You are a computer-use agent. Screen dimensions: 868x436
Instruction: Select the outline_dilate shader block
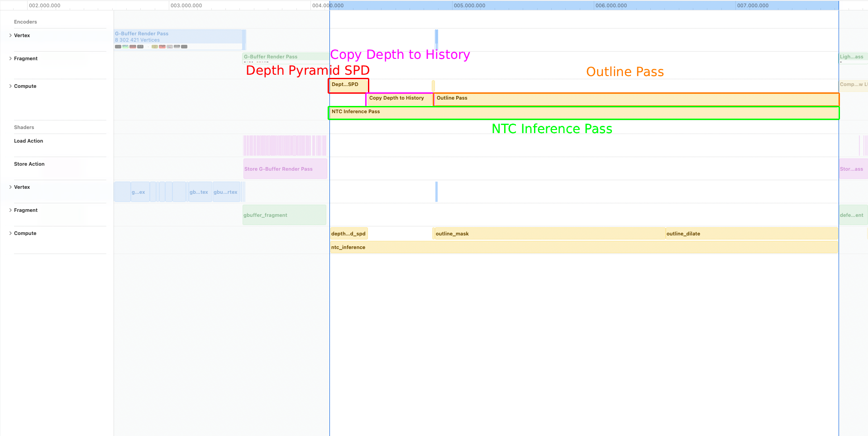pyautogui.click(x=752, y=234)
